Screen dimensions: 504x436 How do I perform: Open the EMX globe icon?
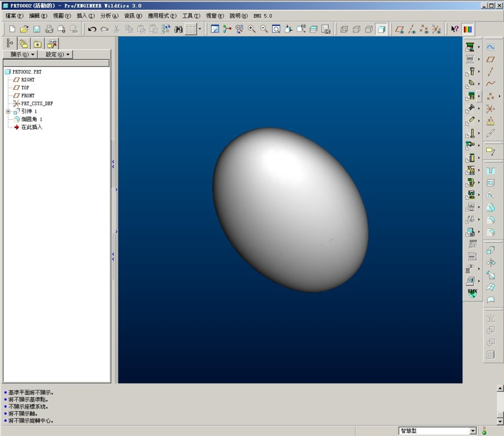pos(472,293)
